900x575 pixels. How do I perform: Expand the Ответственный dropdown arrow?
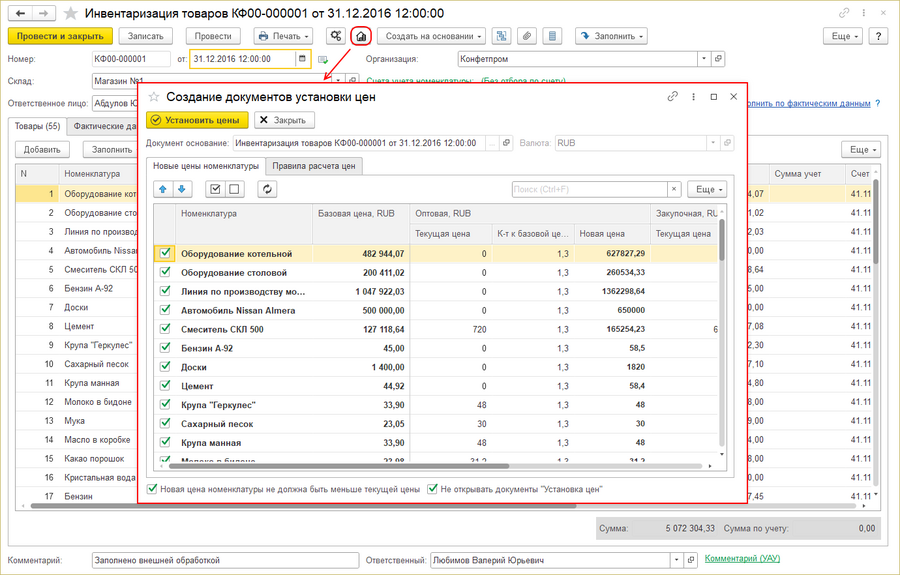point(677,560)
